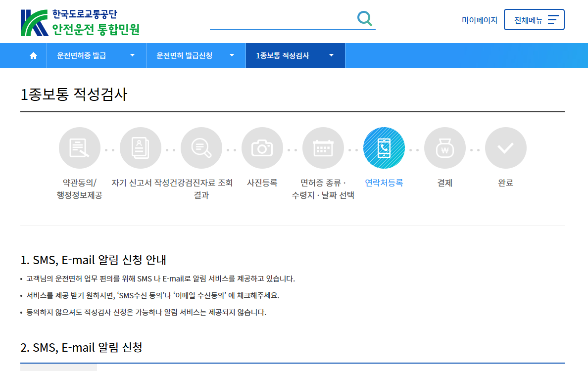This screenshot has width=588, height=371.
Task: Click the search magnifier icon
Action: point(365,18)
